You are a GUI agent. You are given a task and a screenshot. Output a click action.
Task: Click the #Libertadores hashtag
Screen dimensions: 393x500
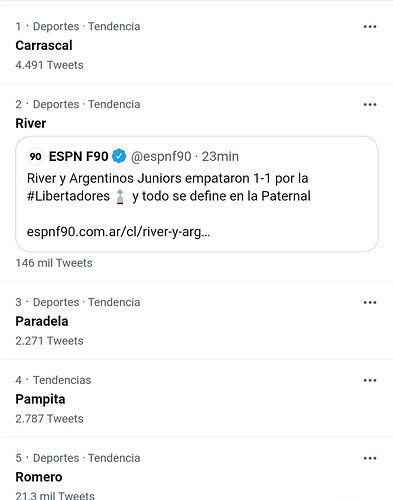tap(68, 196)
